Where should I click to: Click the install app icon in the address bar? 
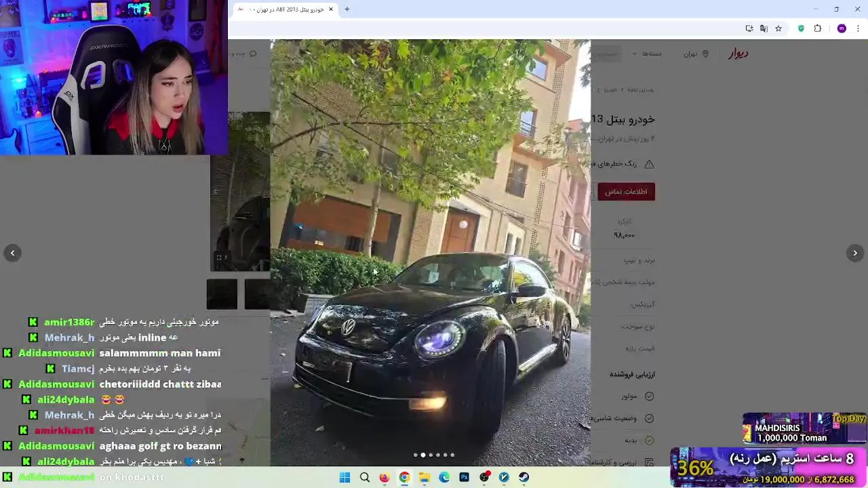click(749, 28)
